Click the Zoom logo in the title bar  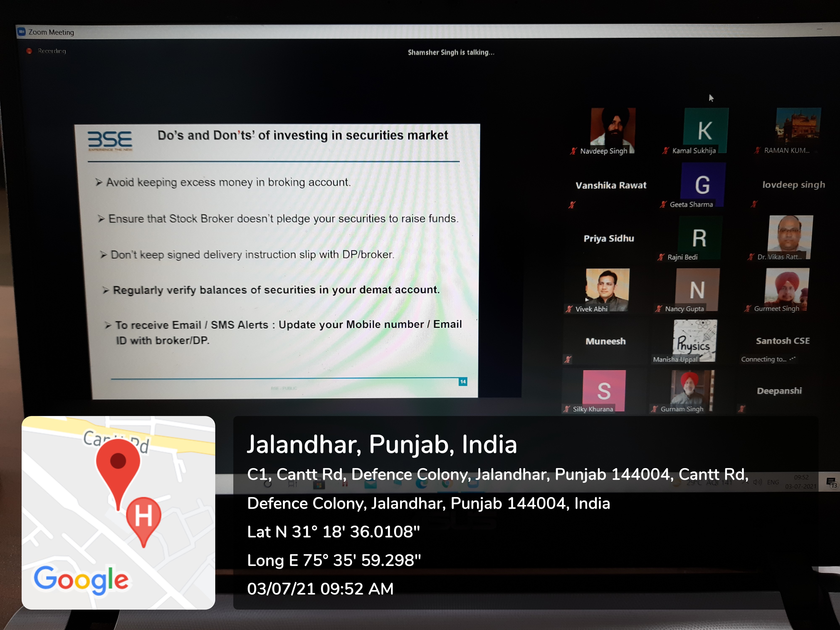21,31
